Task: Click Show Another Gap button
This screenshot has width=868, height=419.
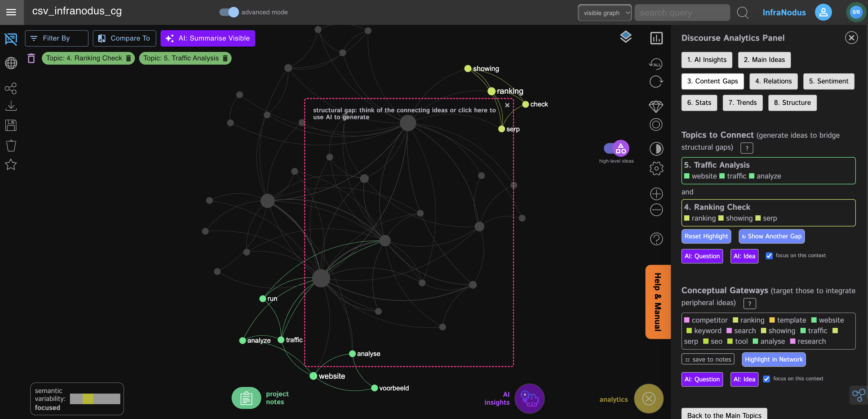Action: tap(772, 237)
